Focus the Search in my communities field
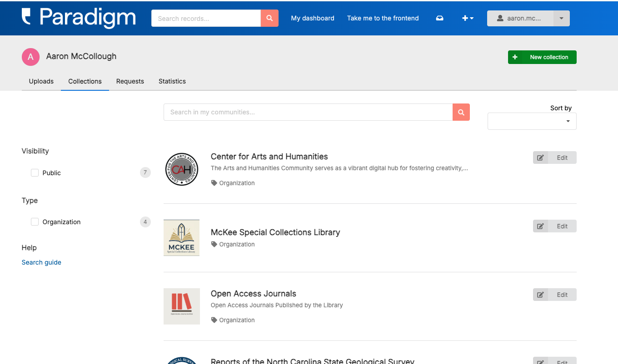This screenshot has height=364, width=618. tap(308, 112)
